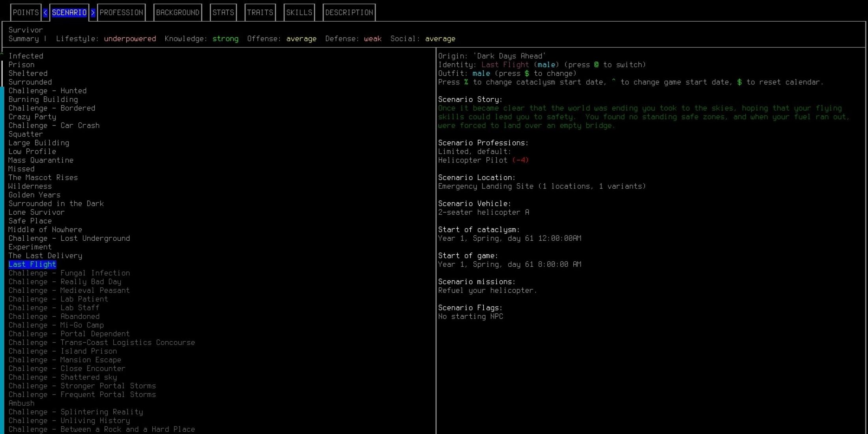Pick The Last Delivery scenario
The width and height of the screenshot is (868, 434).
coord(45,256)
